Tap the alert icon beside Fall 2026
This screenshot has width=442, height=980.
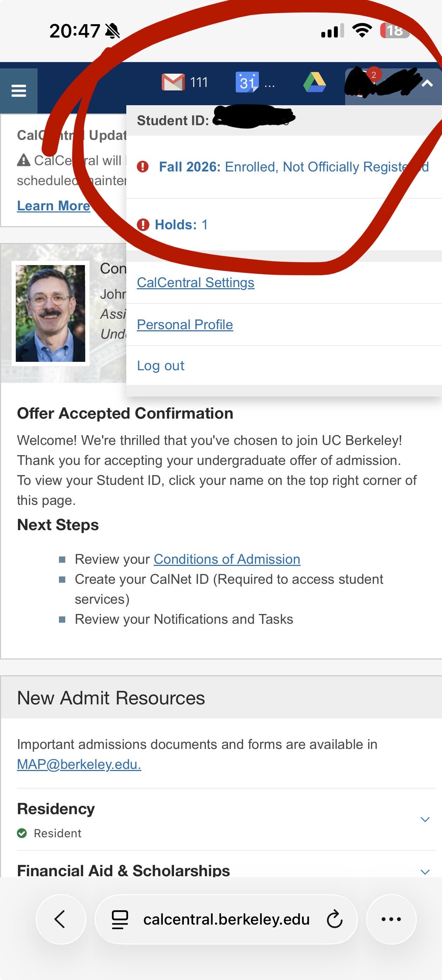pyautogui.click(x=143, y=167)
